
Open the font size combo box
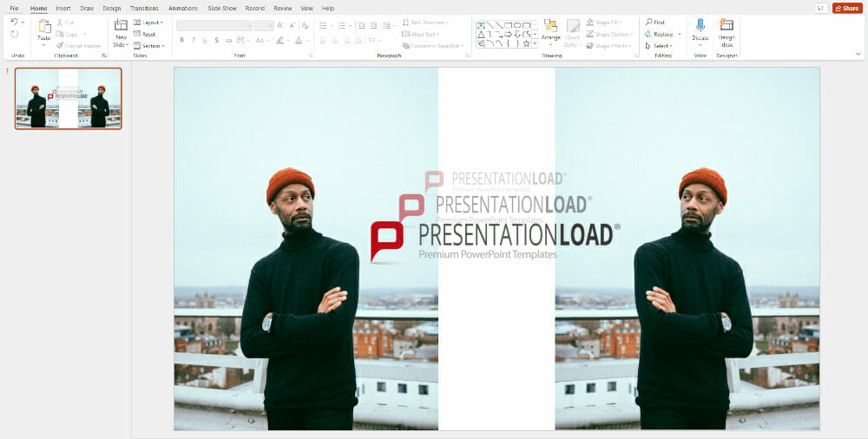click(x=264, y=25)
